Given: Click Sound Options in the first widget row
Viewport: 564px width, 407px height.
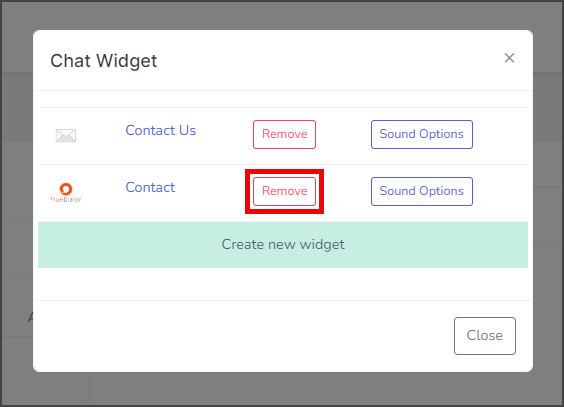Looking at the screenshot, I should tap(422, 134).
